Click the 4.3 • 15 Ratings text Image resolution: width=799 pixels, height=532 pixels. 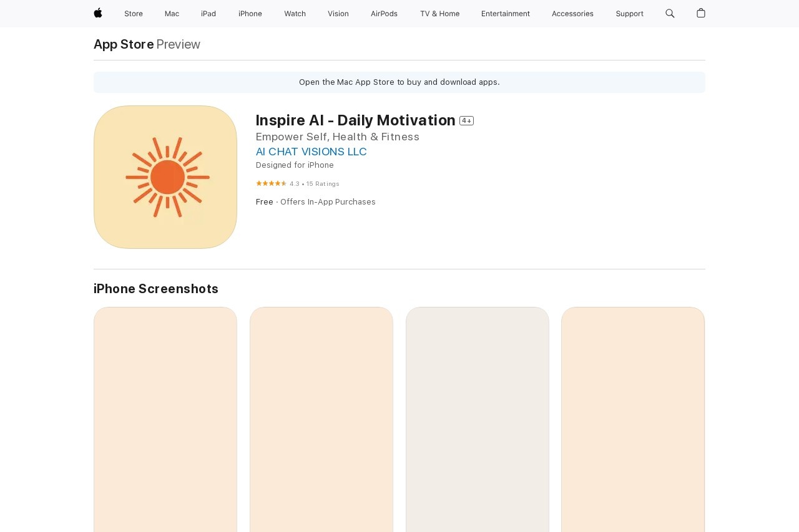click(x=315, y=184)
